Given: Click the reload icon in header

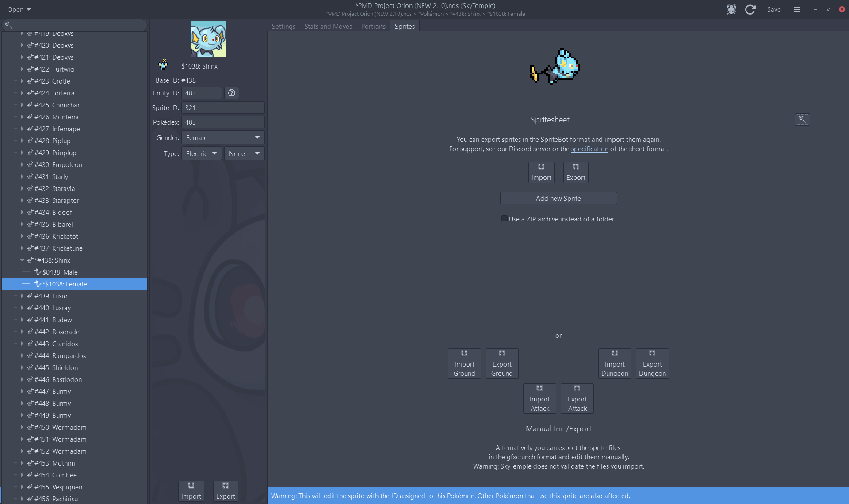Looking at the screenshot, I should [x=750, y=9].
